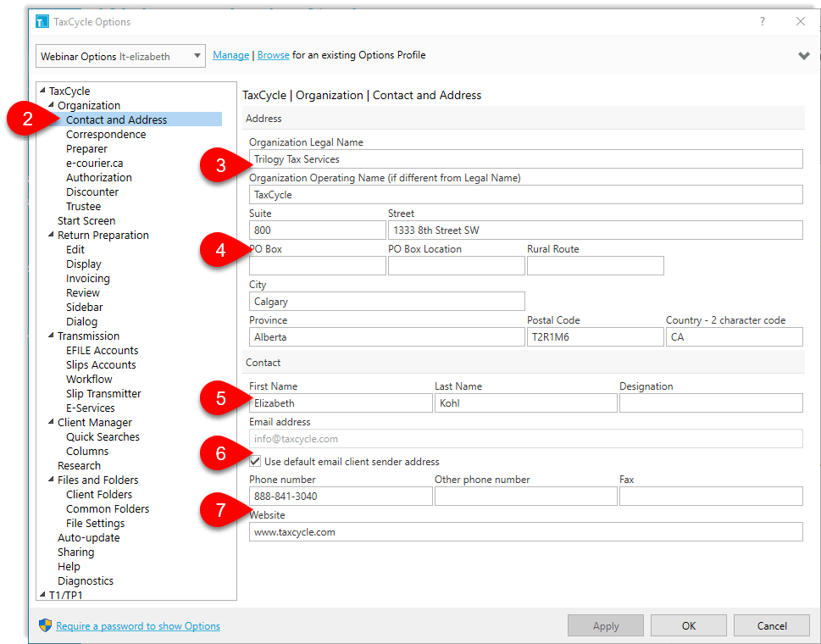
Task: Click the Organization Operating Name field
Action: [525, 195]
